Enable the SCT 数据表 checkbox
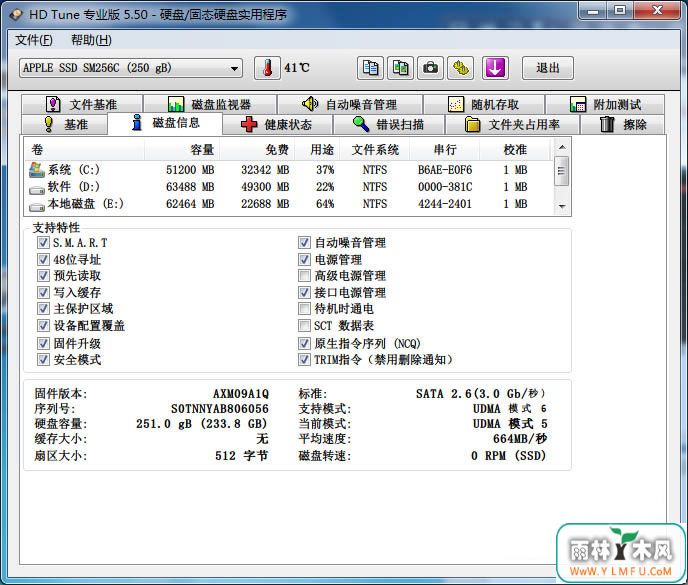The image size is (688, 585). point(304,326)
